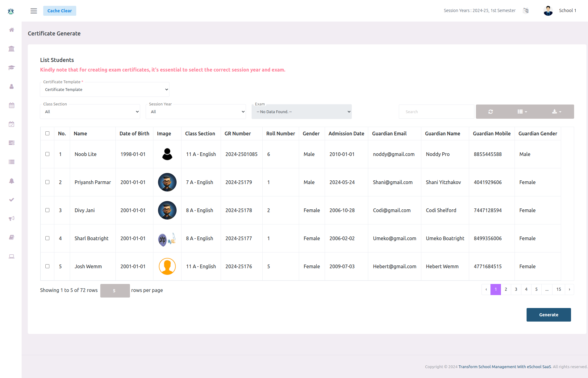
Task: Check the select-all checkbox in header
Action: click(x=47, y=134)
